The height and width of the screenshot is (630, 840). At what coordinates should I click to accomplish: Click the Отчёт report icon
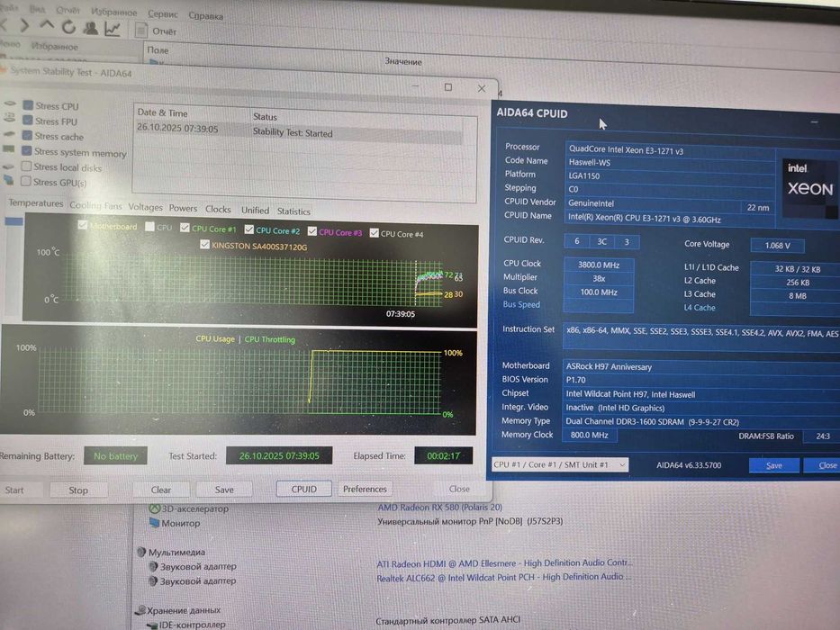[x=140, y=31]
